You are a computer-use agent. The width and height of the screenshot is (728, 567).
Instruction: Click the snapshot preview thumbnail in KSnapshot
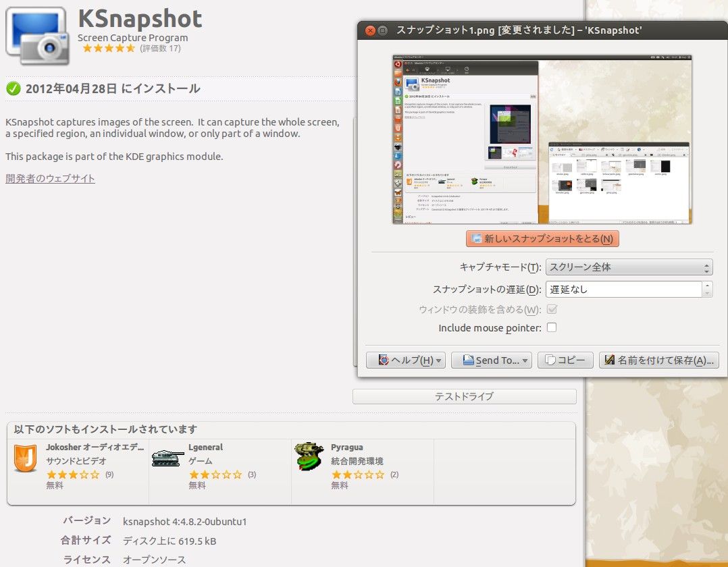click(x=542, y=140)
